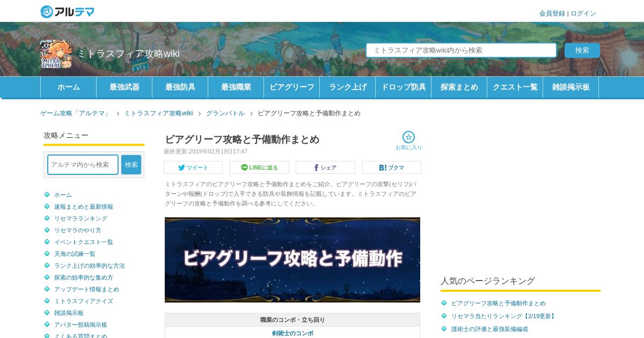
Task: Open ゲーム攻略「アルテマ」 breadcrumb link
Action: 75,113
